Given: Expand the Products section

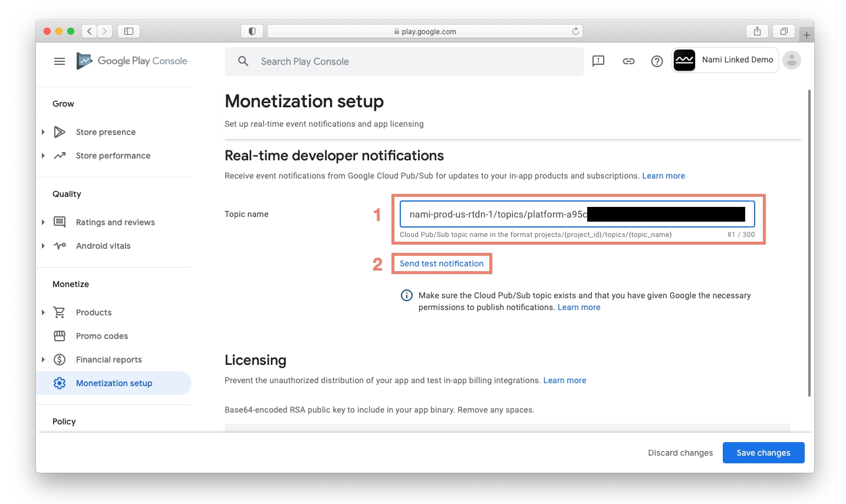Looking at the screenshot, I should (x=43, y=312).
